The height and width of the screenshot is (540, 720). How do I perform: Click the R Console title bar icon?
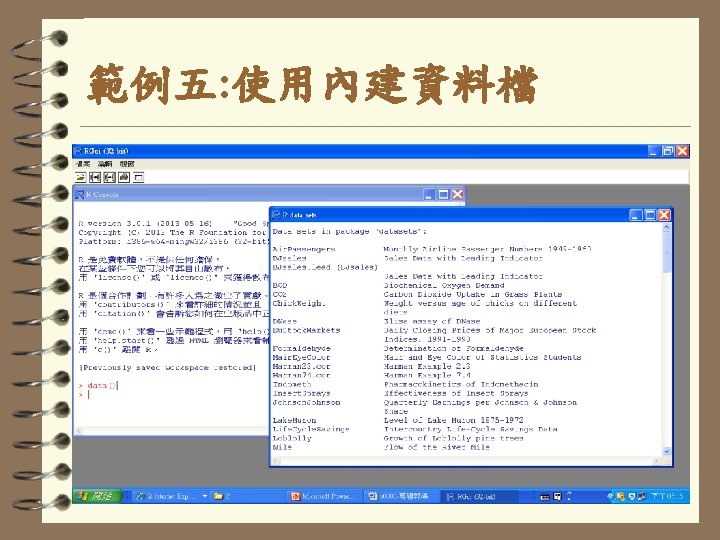point(80,195)
